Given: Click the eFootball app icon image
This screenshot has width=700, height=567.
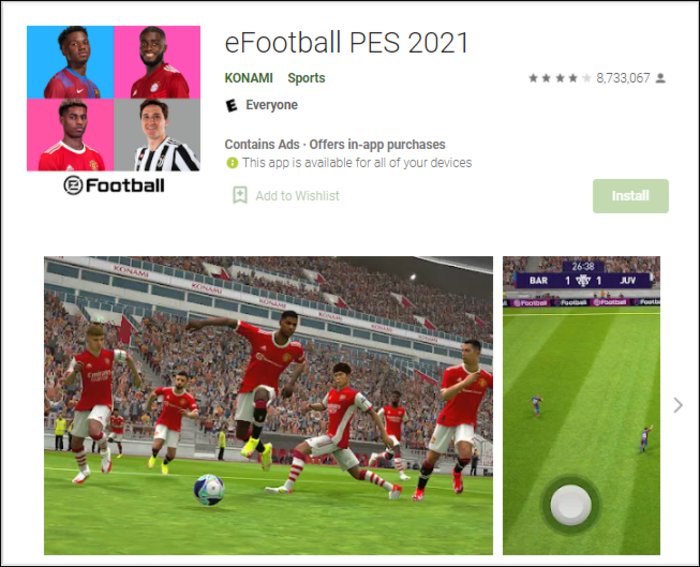Looking at the screenshot, I should 113,98.
